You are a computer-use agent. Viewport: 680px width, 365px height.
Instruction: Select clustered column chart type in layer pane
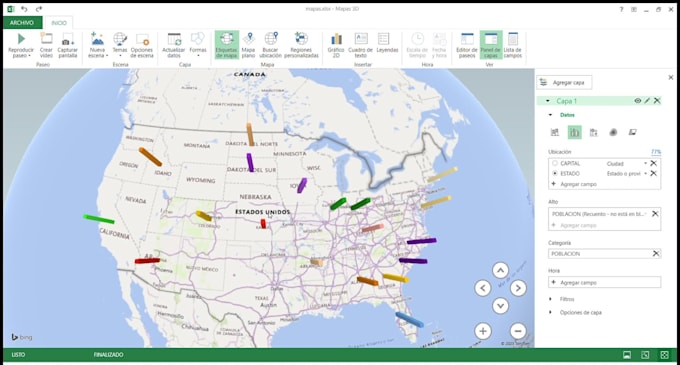[575, 132]
